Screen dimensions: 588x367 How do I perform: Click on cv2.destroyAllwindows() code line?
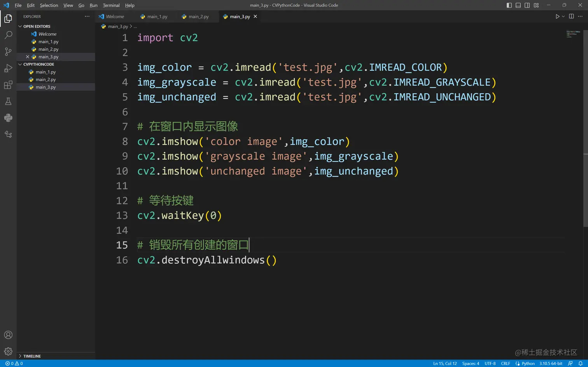(x=207, y=260)
